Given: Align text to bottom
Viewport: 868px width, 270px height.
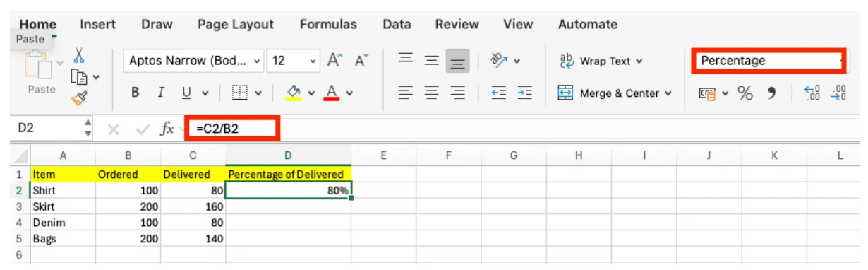Looking at the screenshot, I should [x=458, y=61].
